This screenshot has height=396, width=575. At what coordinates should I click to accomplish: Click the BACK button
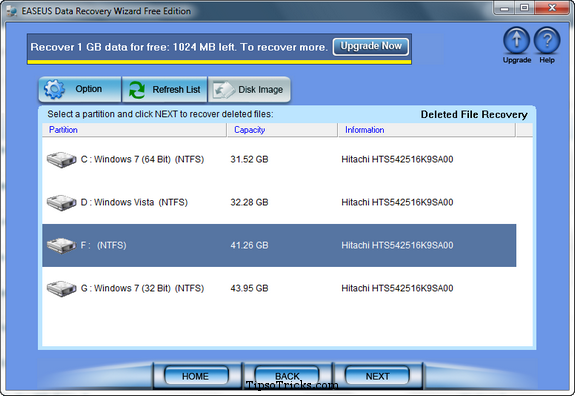[x=287, y=376]
